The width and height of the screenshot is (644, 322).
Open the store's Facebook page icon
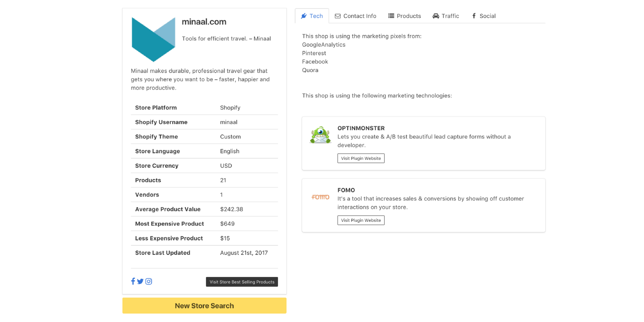(133, 281)
